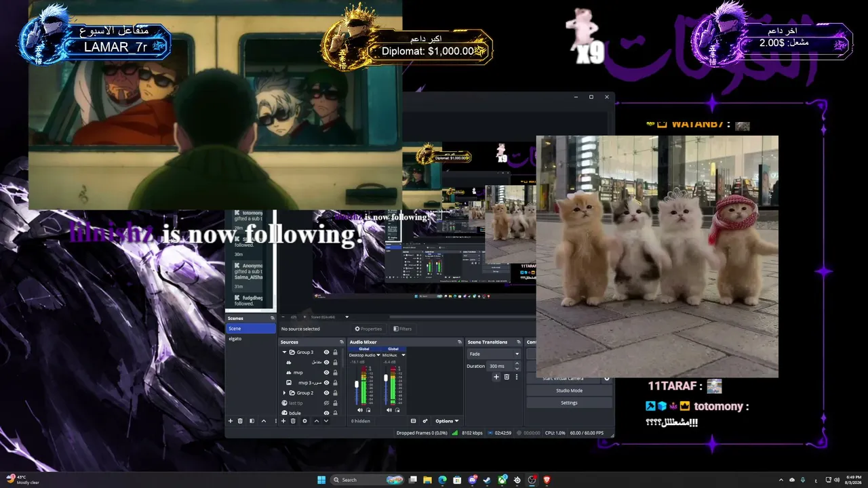Select the mvp 3 image source row
This screenshot has width=868, height=488.
click(309, 383)
